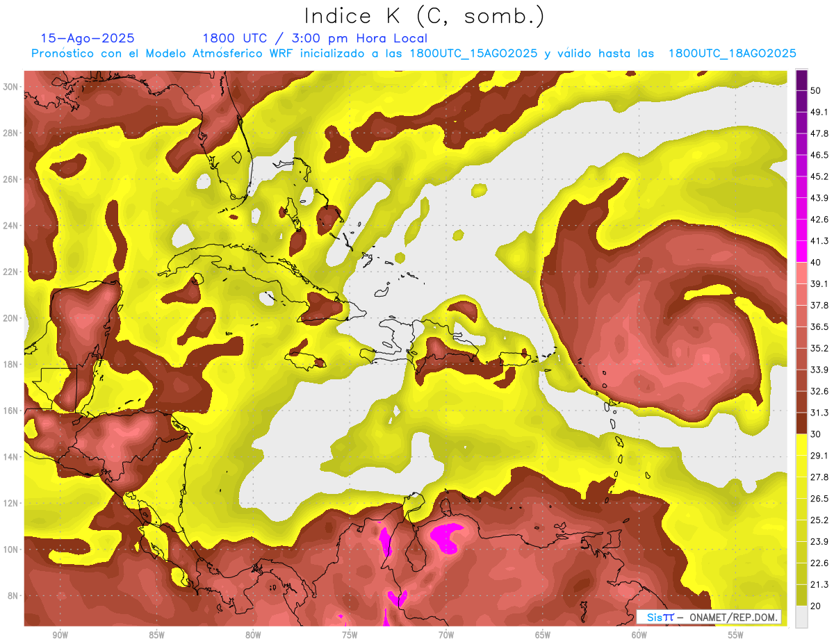This screenshot has height=644, width=834.
Task: Click the colorbar value 43.9
Action: (x=819, y=198)
